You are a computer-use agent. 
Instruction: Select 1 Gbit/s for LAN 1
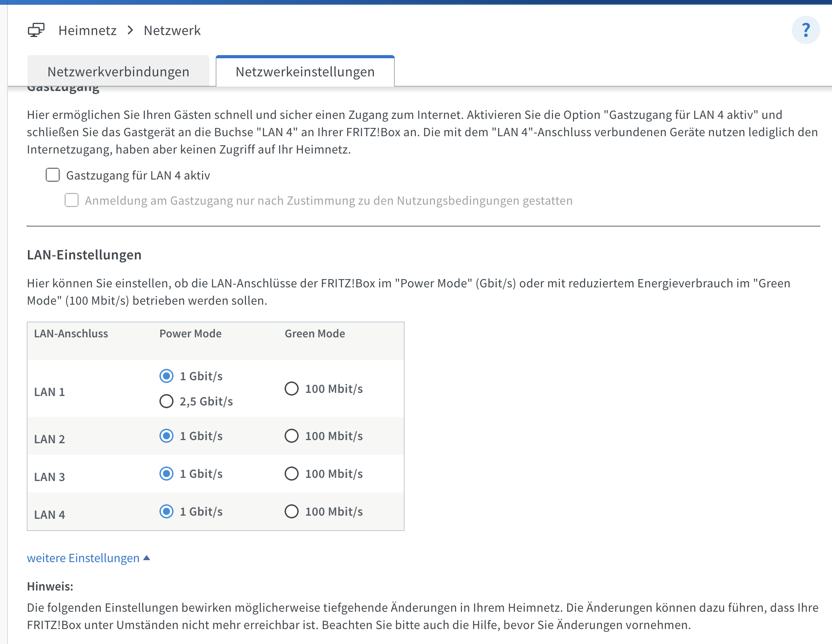[x=166, y=376]
